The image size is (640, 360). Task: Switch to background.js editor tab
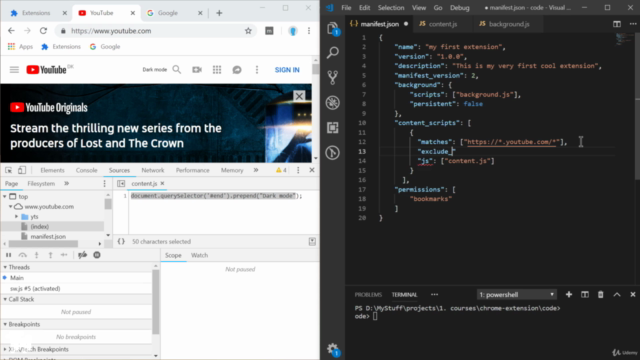(x=509, y=24)
